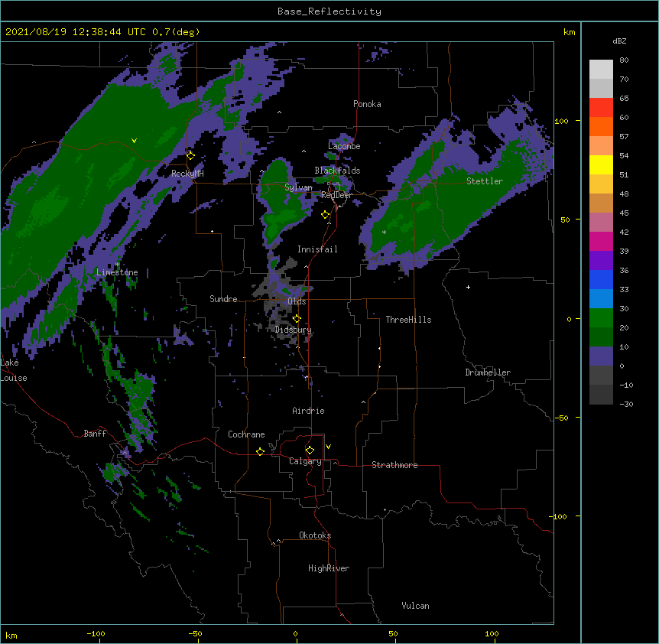The image size is (659, 644).
Task: Click the Okotoks label
Action: [315, 535]
